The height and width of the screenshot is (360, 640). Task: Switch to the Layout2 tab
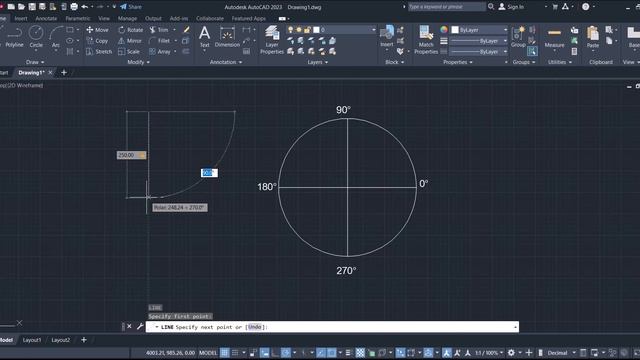click(60, 340)
